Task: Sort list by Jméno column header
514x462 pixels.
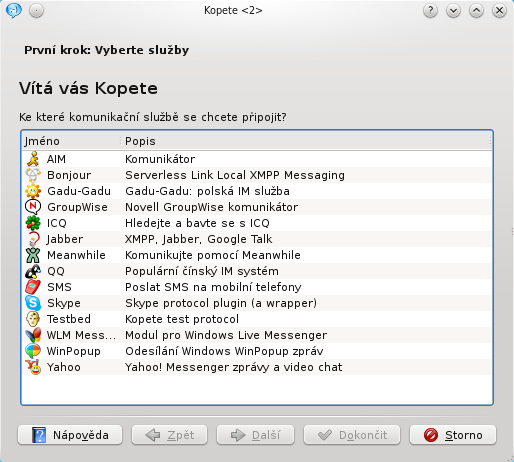Action: tap(71, 141)
